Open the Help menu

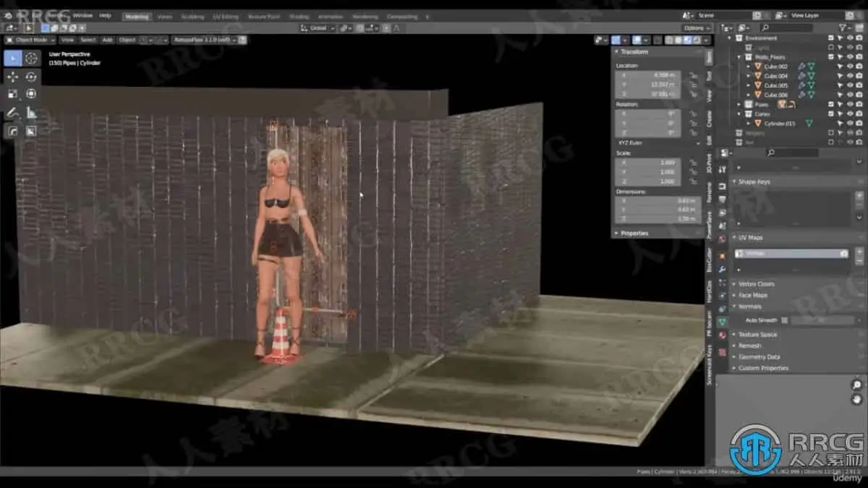click(105, 15)
